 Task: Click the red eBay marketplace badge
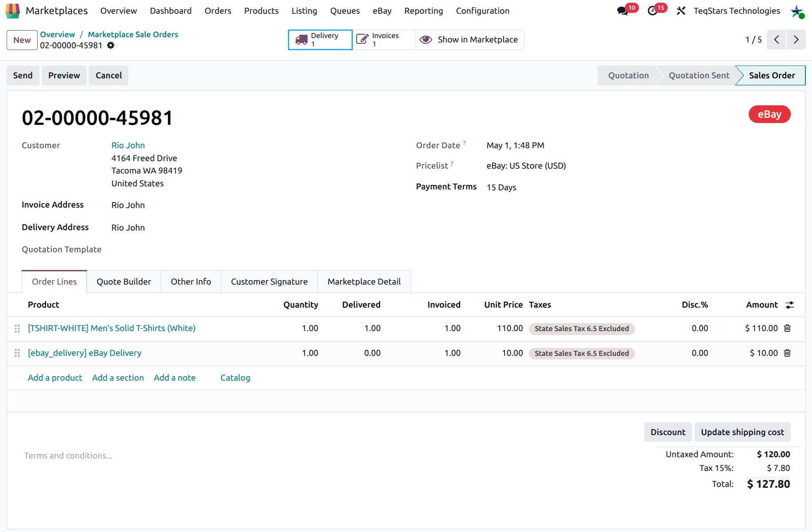(770, 114)
